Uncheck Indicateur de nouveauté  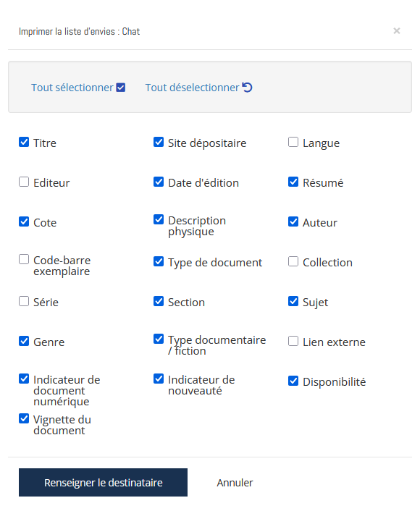(x=159, y=379)
